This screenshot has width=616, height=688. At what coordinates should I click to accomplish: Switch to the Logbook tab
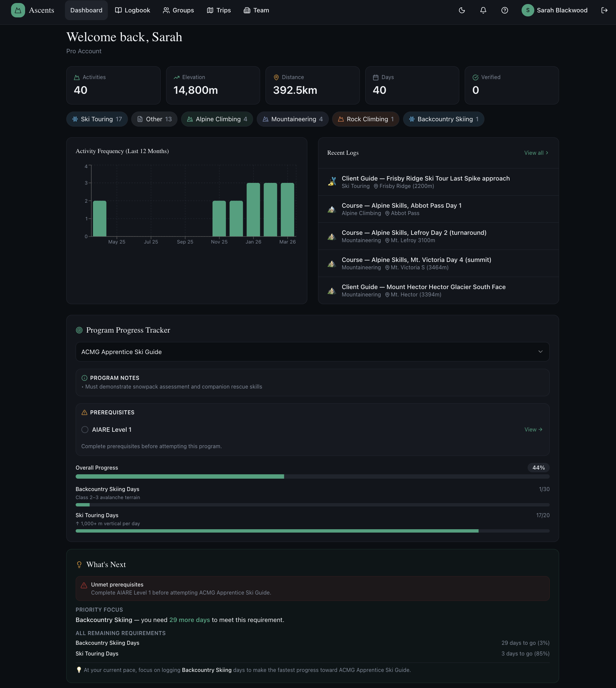132,10
